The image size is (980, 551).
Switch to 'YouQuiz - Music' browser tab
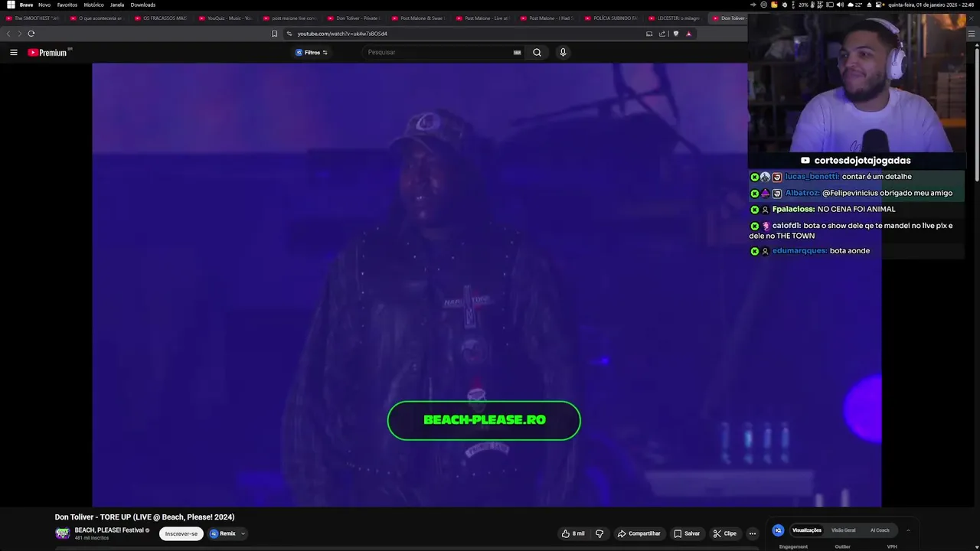tap(225, 18)
